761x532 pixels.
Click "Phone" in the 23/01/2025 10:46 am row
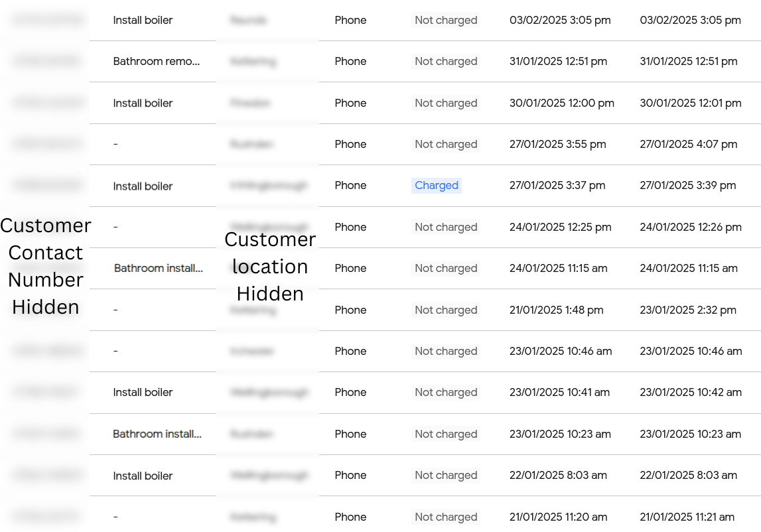pyautogui.click(x=350, y=352)
